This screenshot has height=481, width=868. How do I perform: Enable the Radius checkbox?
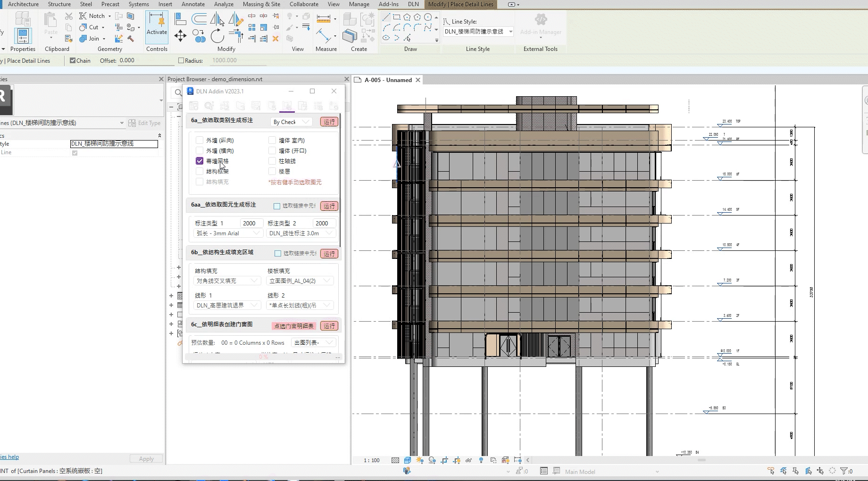181,60
